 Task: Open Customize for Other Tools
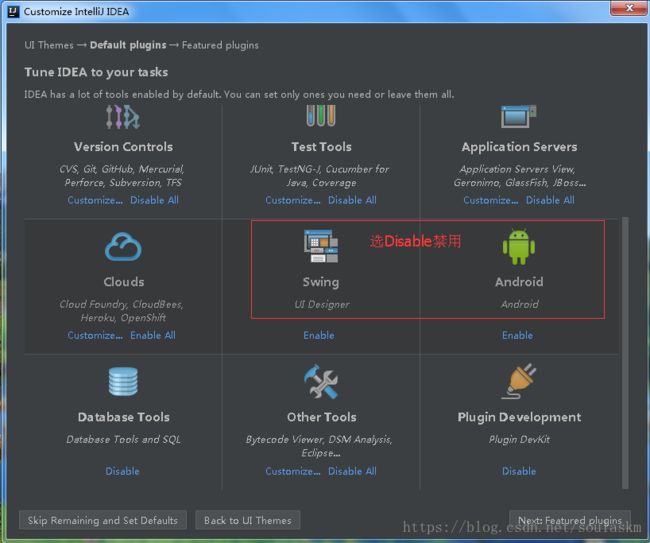pyautogui.click(x=293, y=471)
